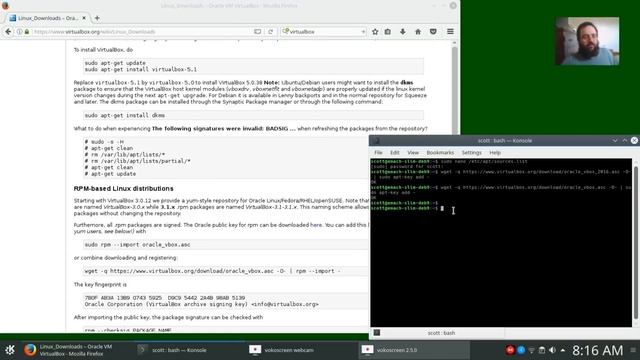Go back with Firefox back arrow
640x360 pixels.
(x=8, y=31)
